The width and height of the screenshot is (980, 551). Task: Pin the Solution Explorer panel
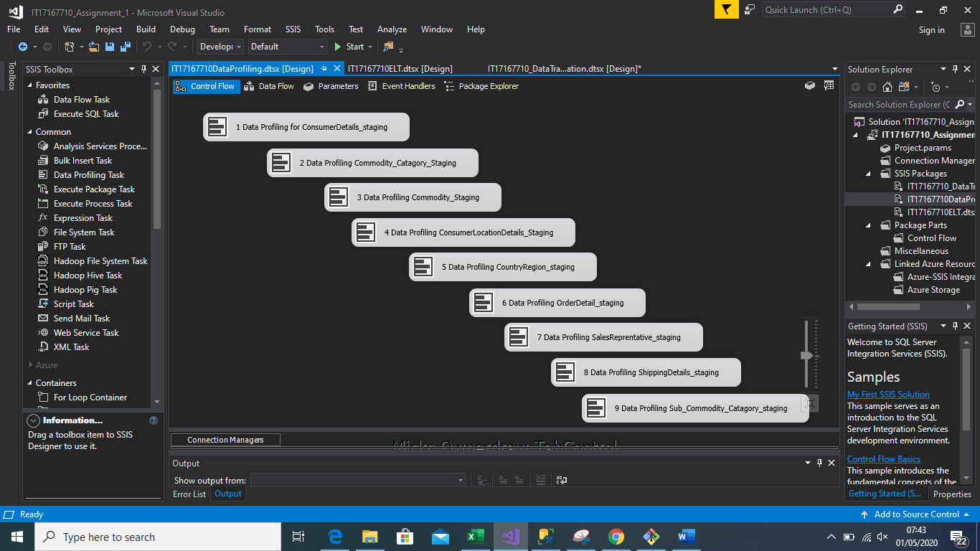(955, 69)
